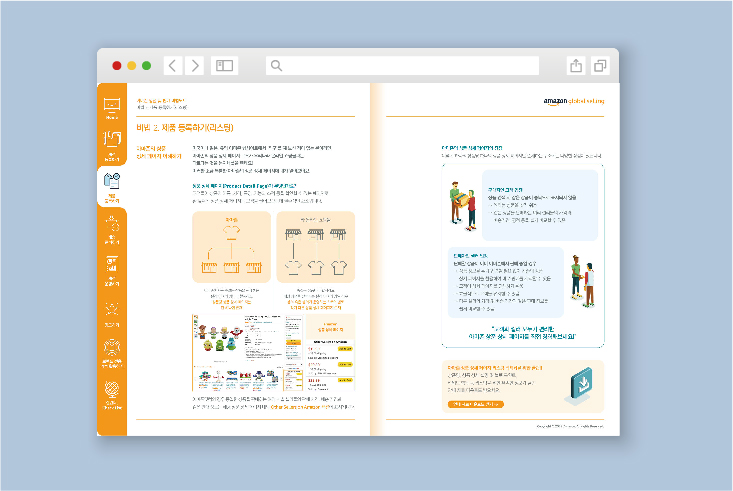Open the Home icon in orange sidebar
The image size is (733, 491).
point(112,108)
